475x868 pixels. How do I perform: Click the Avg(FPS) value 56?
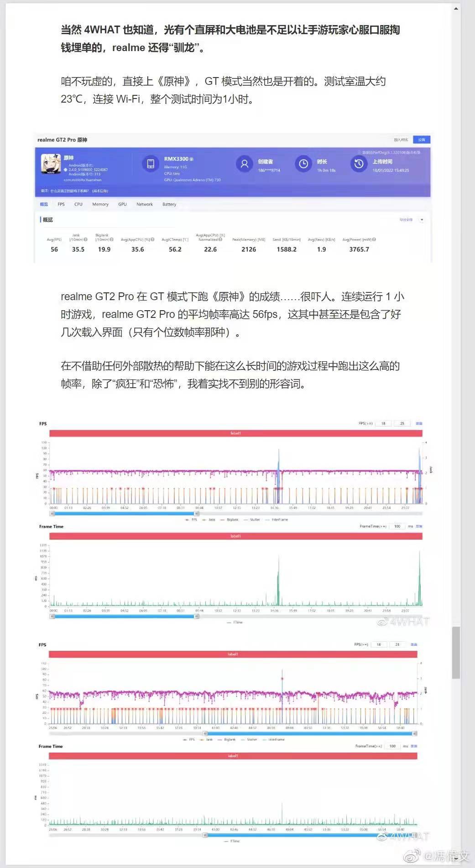pyautogui.click(x=54, y=249)
